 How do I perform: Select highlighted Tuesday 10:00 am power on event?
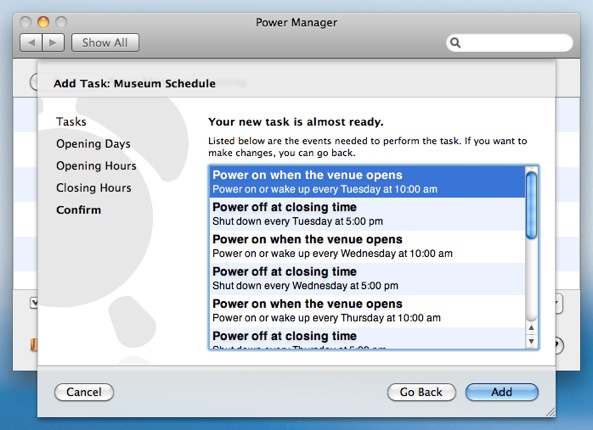coord(367,182)
